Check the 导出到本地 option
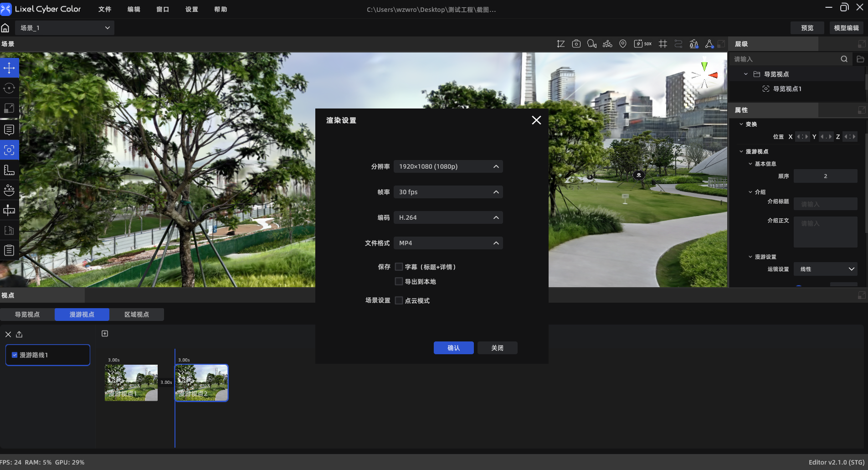This screenshot has height=470, width=868. point(399,281)
